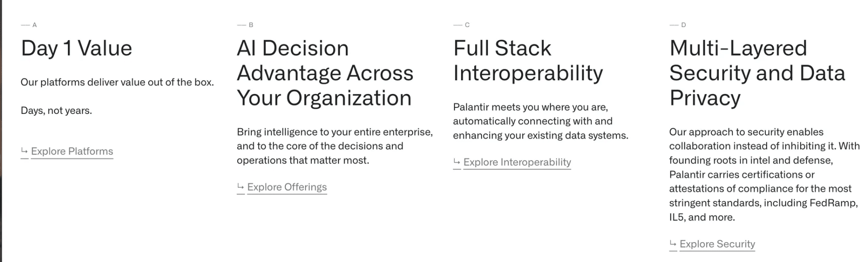Click the arrow icon beside Explore Interoperability
This screenshot has width=868, height=262.
click(x=457, y=162)
